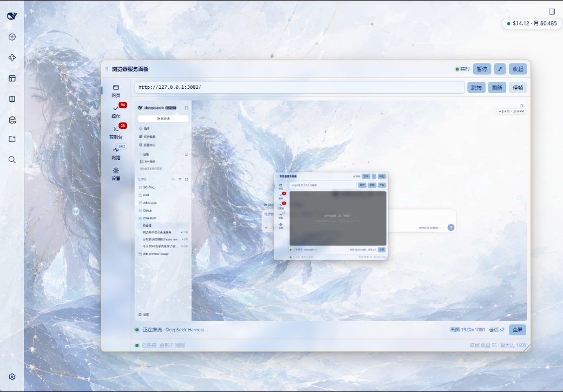Select the 新会话 session under DSH-BUG
This screenshot has width=563, height=392.
pos(163,225)
